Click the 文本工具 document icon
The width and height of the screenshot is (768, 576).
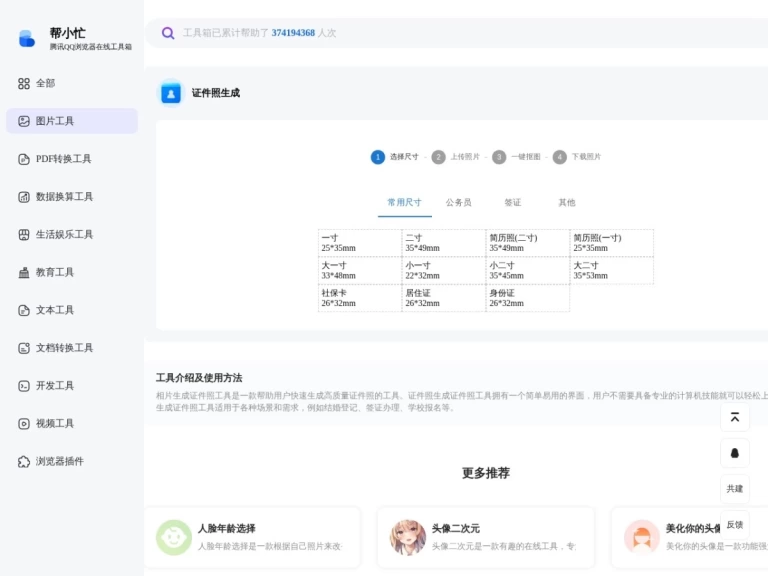(24, 310)
